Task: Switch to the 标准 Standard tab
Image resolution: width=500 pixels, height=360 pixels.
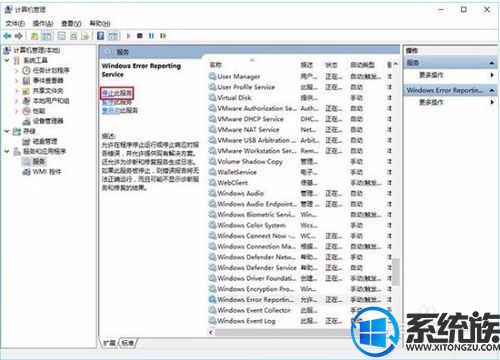Action: [x=127, y=343]
